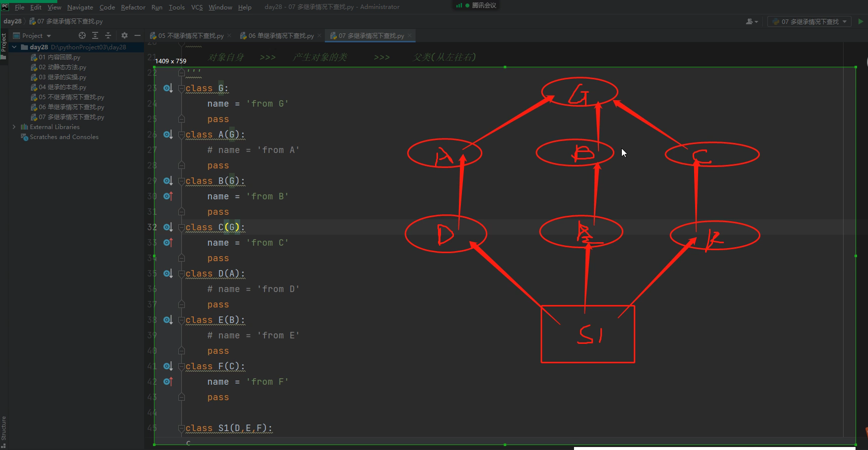The height and width of the screenshot is (450, 868).
Task: Click overrides marker beside name = 'from C'
Action: tap(168, 243)
